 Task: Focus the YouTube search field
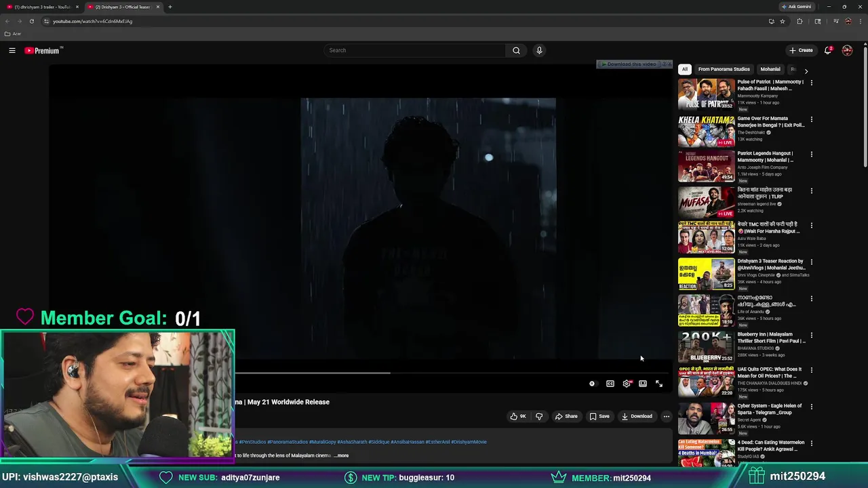pos(415,50)
